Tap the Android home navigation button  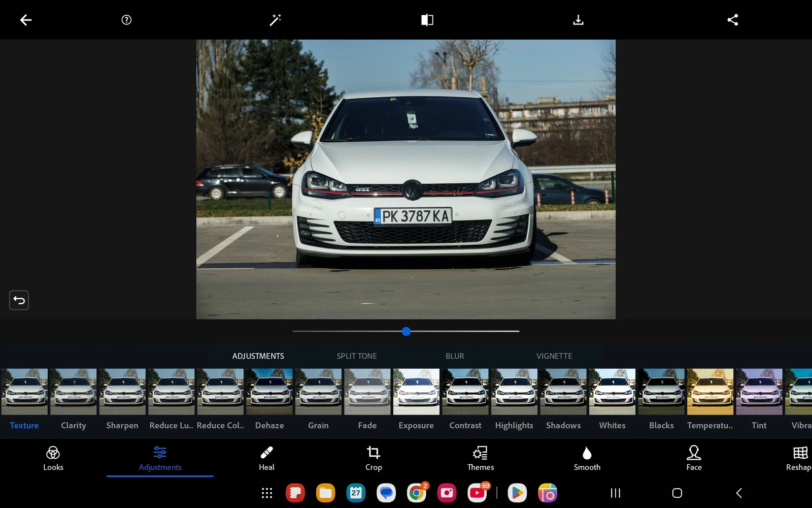coord(677,493)
